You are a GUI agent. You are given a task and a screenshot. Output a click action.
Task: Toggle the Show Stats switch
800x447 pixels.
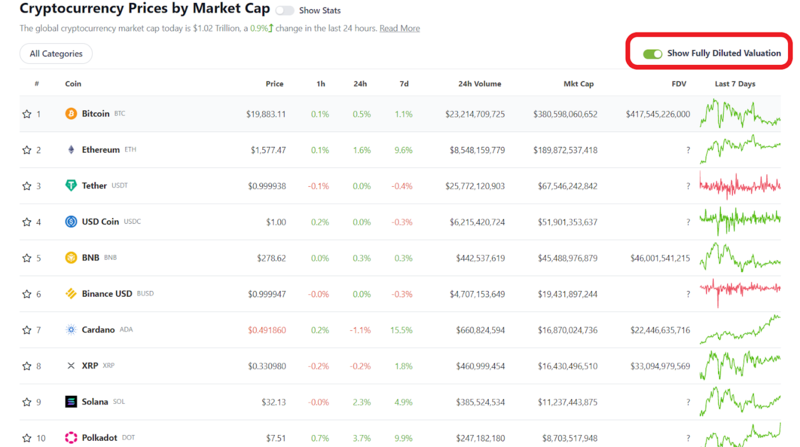pos(285,10)
